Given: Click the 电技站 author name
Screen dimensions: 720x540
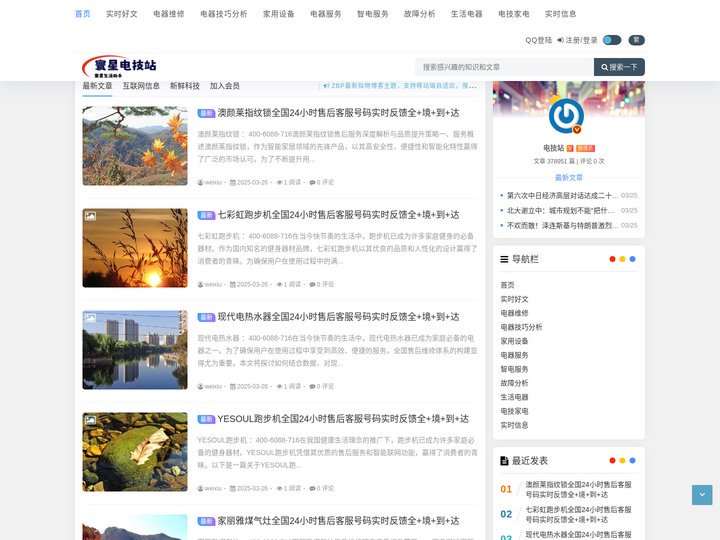Looking at the screenshot, I should coord(553,148).
